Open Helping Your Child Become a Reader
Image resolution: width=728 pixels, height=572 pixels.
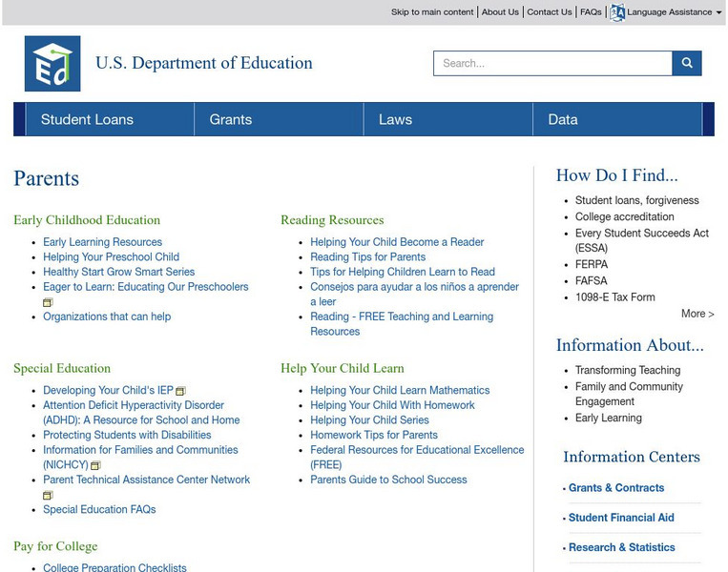click(397, 242)
